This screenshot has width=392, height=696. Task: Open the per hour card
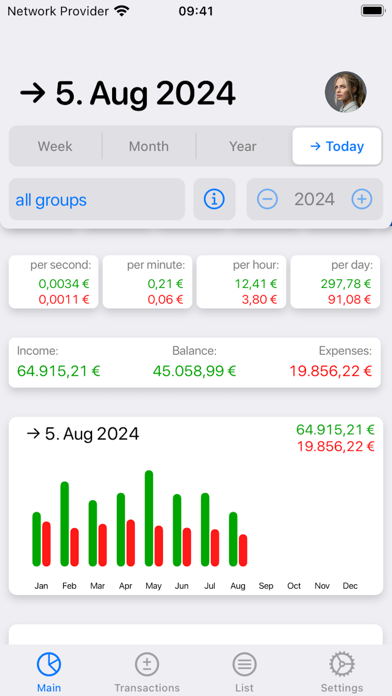click(x=242, y=282)
